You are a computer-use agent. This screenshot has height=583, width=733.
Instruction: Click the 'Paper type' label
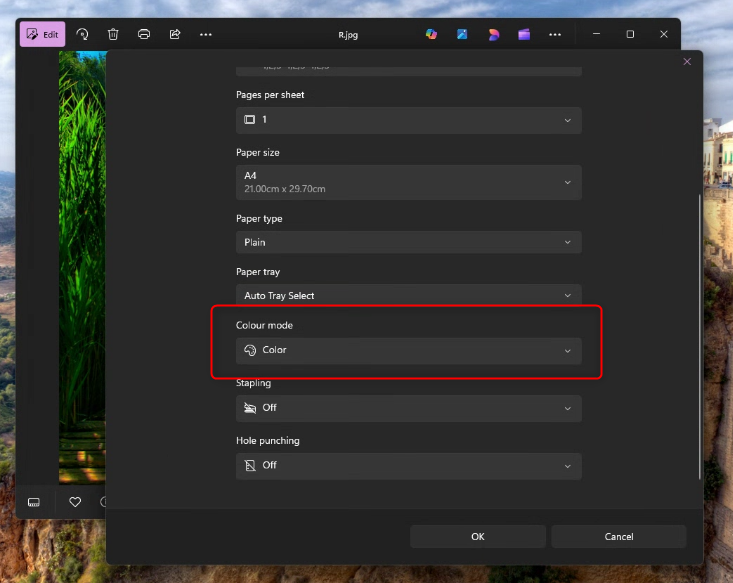pos(259,219)
